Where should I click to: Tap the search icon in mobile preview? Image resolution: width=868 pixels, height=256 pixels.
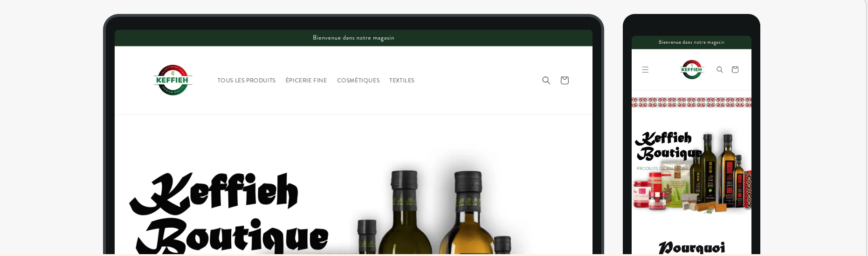pos(720,70)
